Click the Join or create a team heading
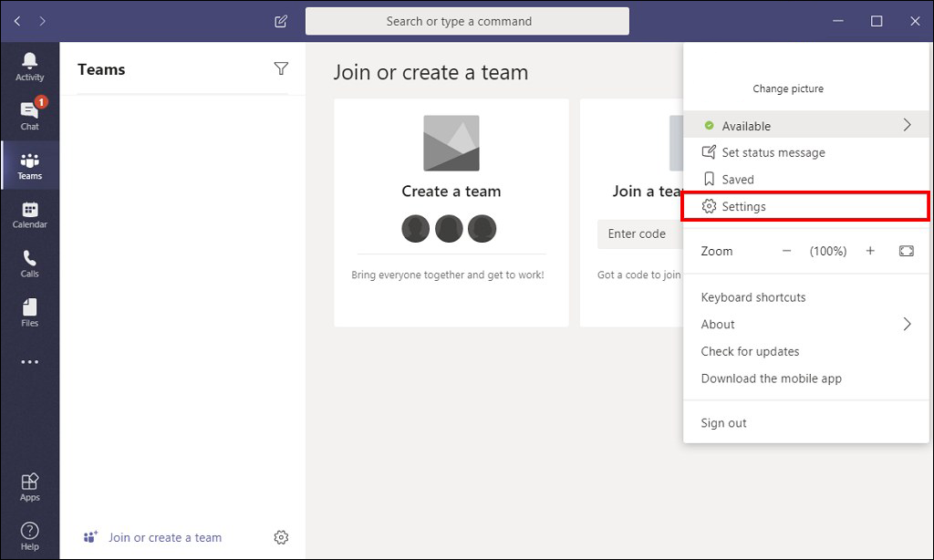This screenshot has height=560, width=934. tap(431, 72)
